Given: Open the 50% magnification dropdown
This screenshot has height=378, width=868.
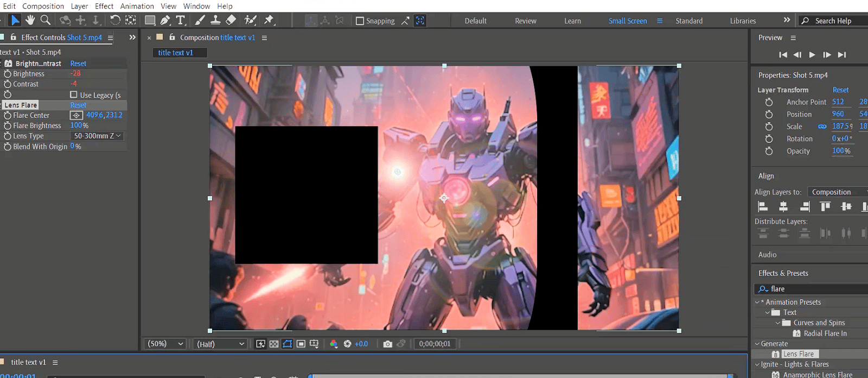Looking at the screenshot, I should click(165, 344).
